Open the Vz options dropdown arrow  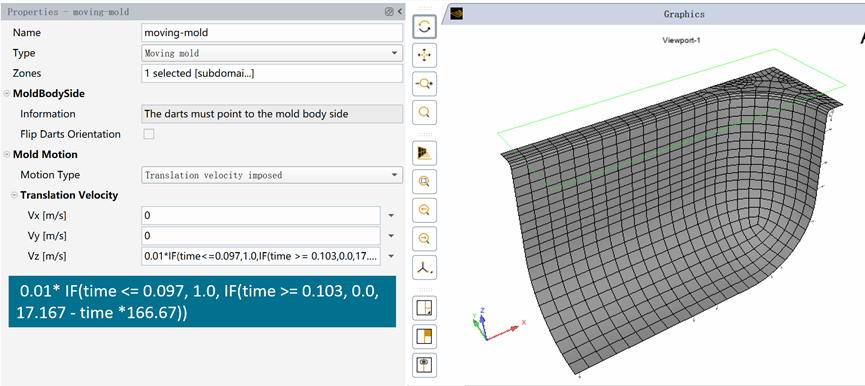(x=391, y=256)
